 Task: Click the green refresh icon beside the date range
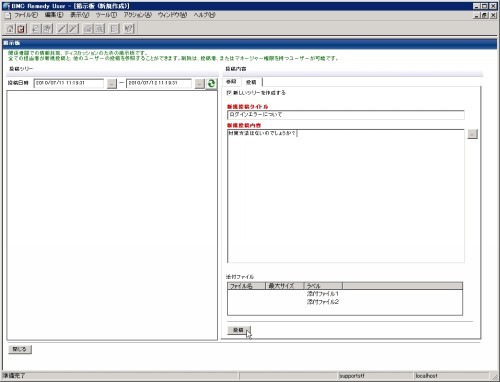(211, 83)
